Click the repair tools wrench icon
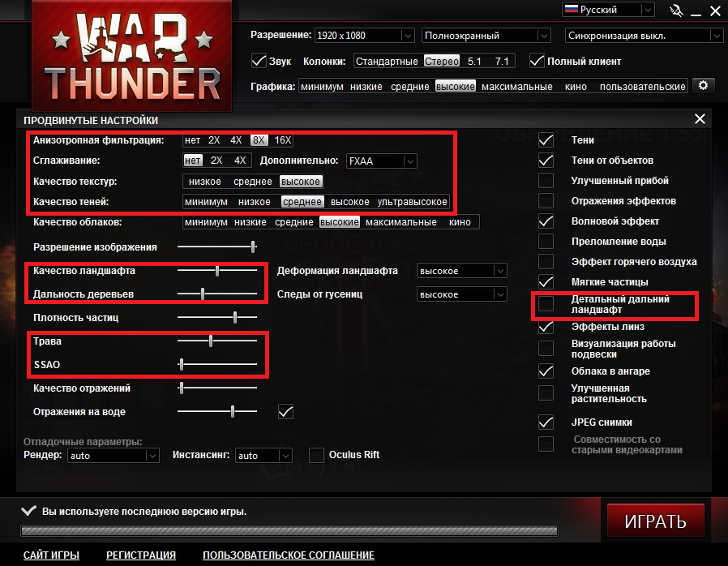 click(x=676, y=11)
